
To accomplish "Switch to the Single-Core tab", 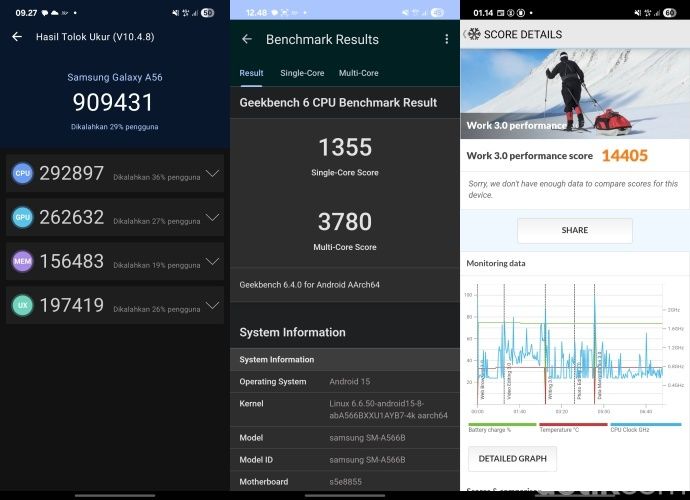I will coord(302,73).
